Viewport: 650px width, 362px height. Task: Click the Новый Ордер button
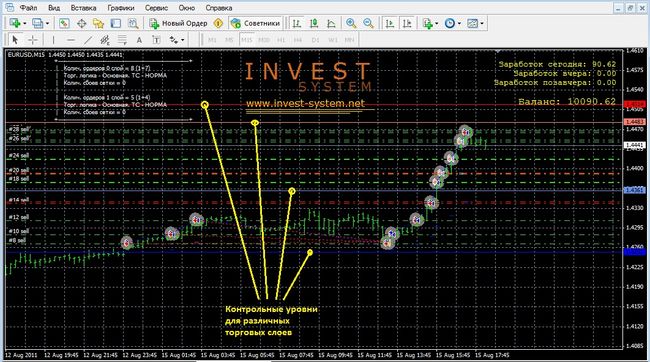pos(179,24)
